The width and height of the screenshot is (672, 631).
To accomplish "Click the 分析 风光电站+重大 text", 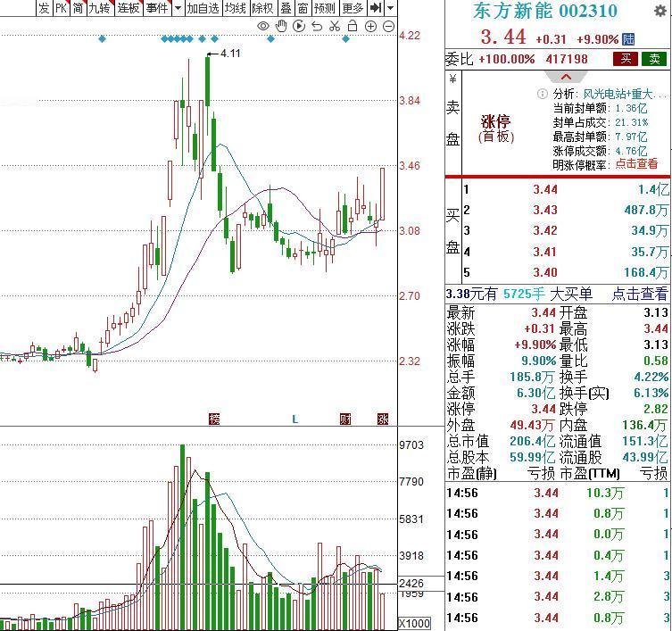I will coord(610,94).
